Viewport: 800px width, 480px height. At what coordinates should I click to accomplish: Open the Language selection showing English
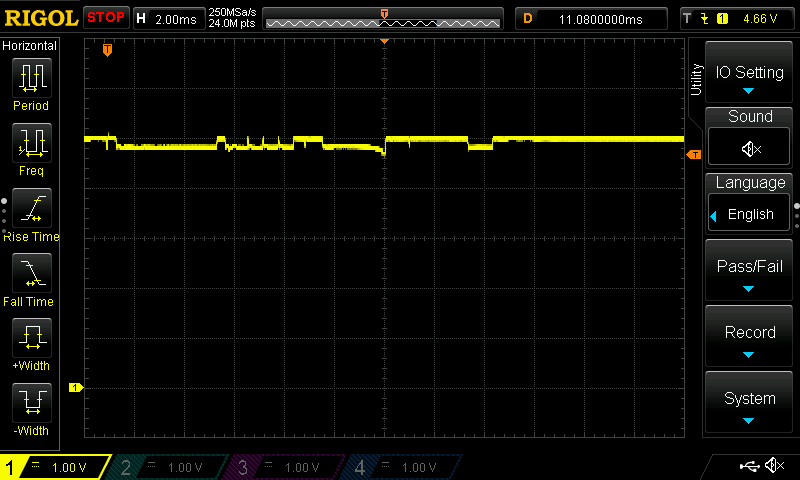point(749,214)
